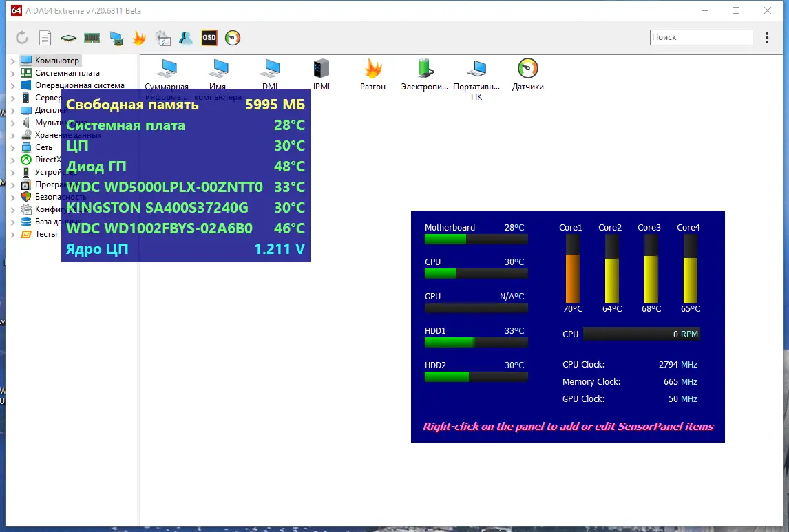The width and height of the screenshot is (789, 532).
Task: Click the Ядро ЦП voltage OSD row
Action: pos(185,248)
